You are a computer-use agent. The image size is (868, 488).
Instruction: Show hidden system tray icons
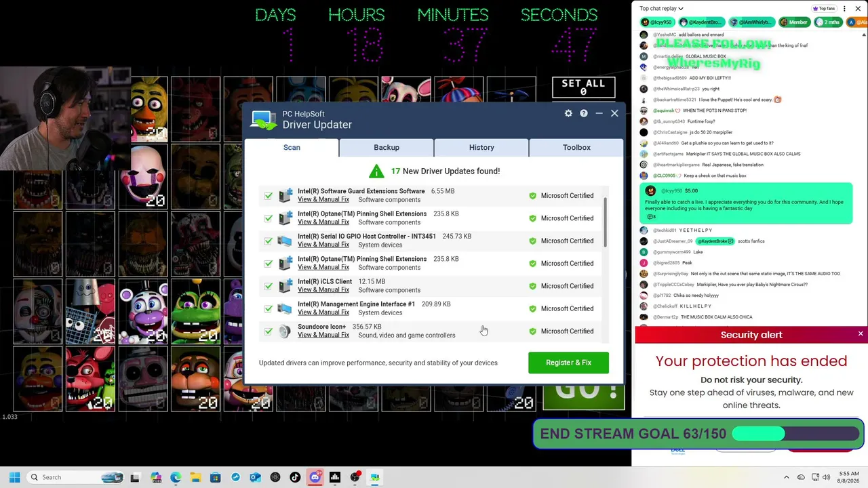tap(787, 477)
